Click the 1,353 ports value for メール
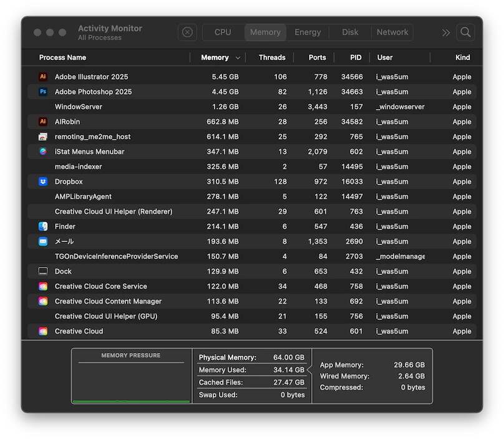The width and height of the screenshot is (504, 439). point(317,241)
